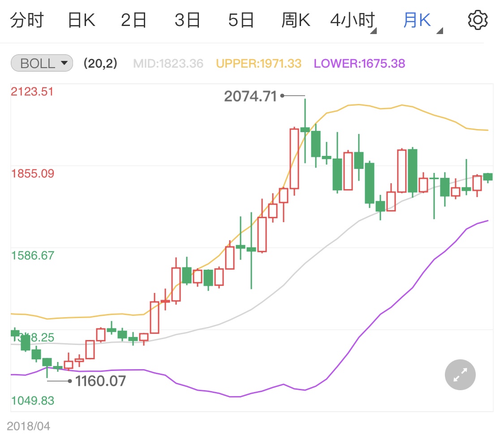The image size is (504, 435).
Task: Switch to 周K weekly chart
Action: (296, 21)
